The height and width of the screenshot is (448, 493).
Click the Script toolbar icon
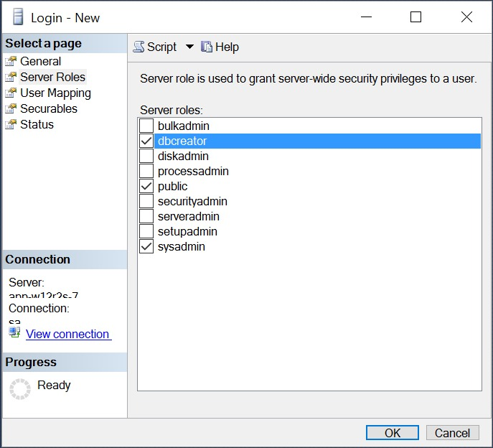click(139, 47)
